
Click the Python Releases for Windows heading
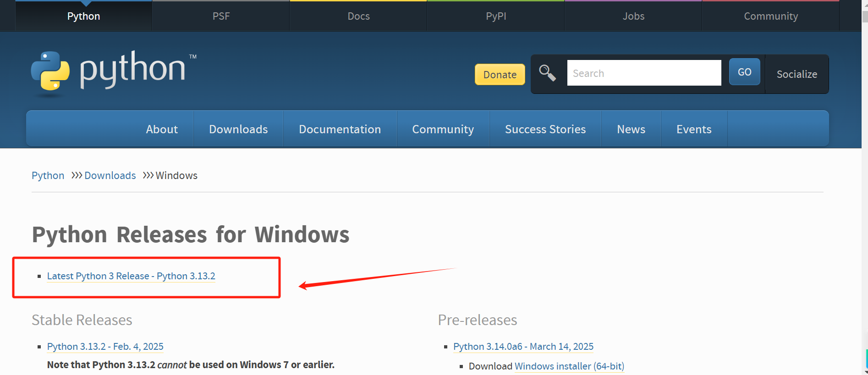(191, 234)
